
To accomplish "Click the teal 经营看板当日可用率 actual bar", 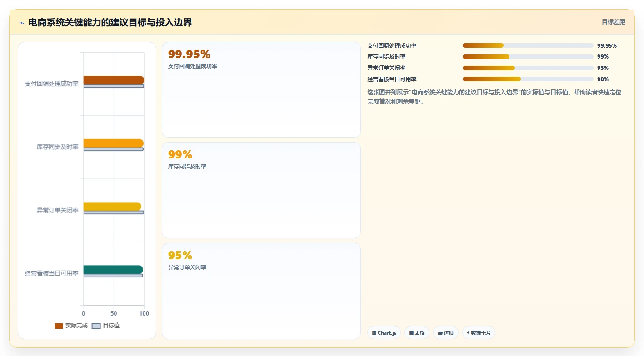I will click(x=113, y=270).
